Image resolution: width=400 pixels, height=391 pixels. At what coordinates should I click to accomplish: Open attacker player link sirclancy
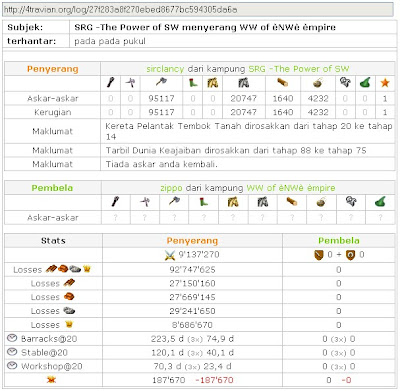click(165, 69)
